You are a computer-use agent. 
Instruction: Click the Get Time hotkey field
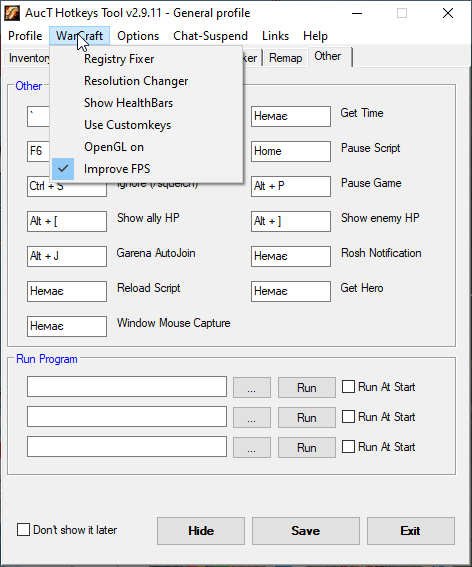pyautogui.click(x=291, y=116)
